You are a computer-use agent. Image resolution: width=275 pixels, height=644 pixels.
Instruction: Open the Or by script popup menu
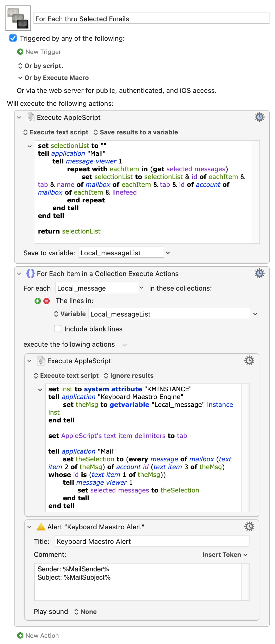[41, 66]
